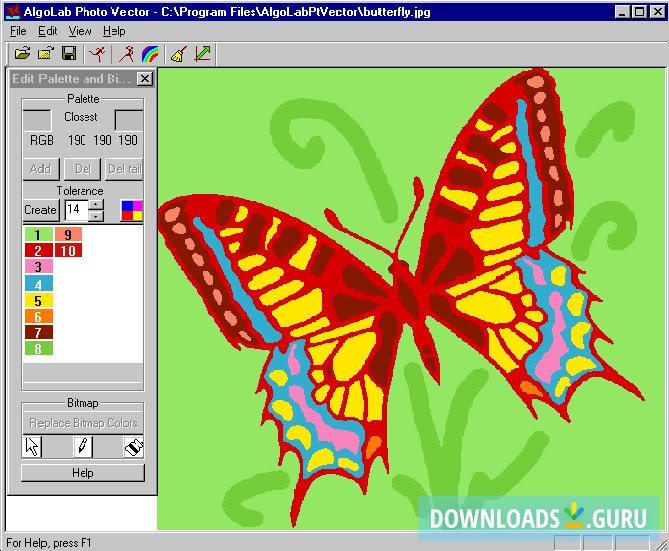Increase Tolerance with the up spinner arrow
Image resolution: width=669 pixels, height=551 pixels.
(96, 204)
